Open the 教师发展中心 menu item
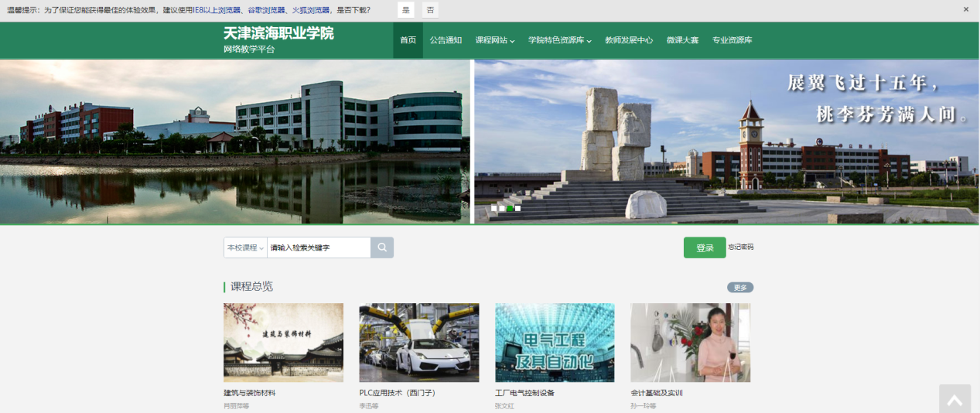The image size is (980, 413). tap(628, 40)
